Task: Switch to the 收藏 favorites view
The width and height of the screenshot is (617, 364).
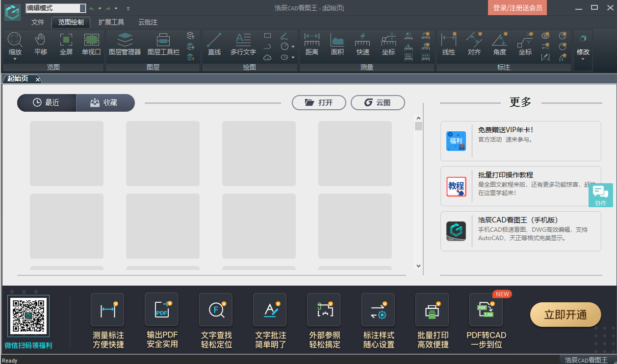Action: point(105,103)
